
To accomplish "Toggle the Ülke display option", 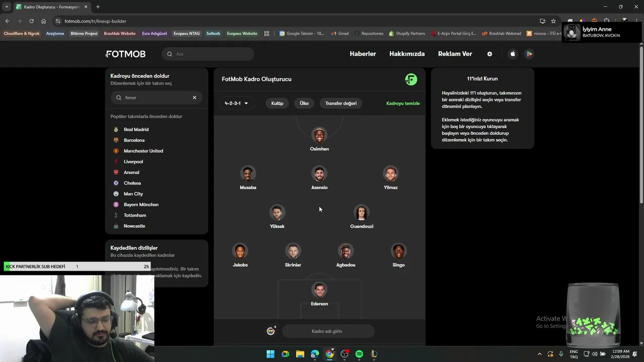I will coord(304,103).
